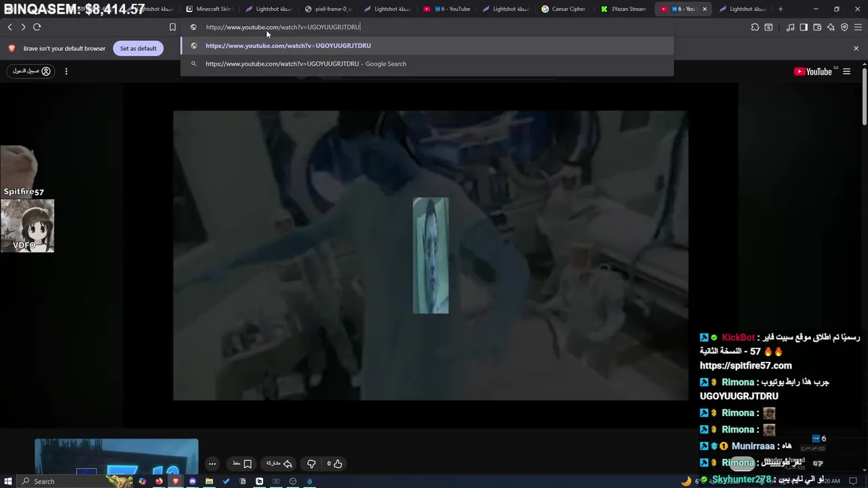Click the Set as default button
Screen dimensions: 868x488
tap(138, 48)
